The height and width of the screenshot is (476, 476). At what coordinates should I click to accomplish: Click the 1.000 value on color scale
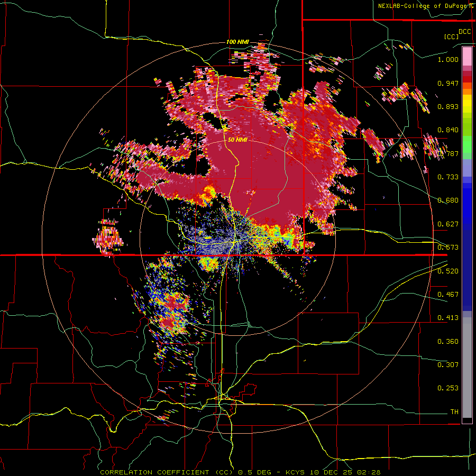tap(448, 59)
